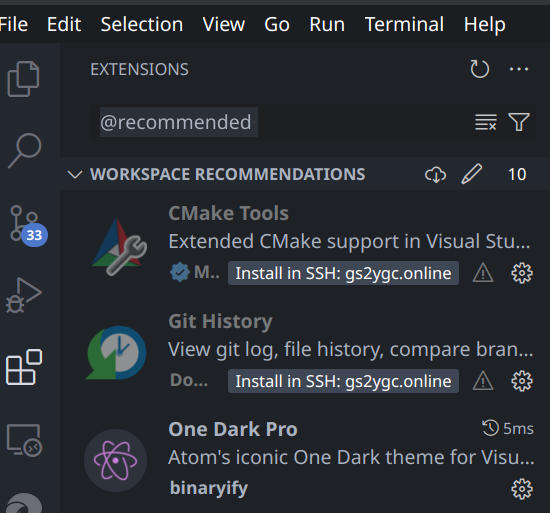Open the filter extensions funnel icon
550x513 pixels.
click(519, 122)
